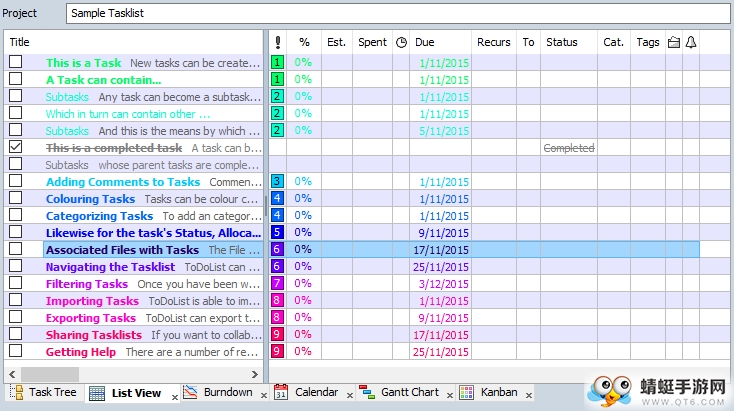This screenshot has width=734, height=411.
Task: Check the 'This is a Task' checkbox
Action: 15,62
